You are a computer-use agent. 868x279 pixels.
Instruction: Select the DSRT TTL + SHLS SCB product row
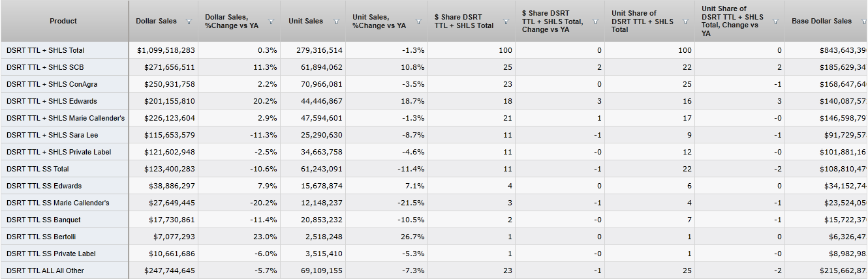coord(45,67)
